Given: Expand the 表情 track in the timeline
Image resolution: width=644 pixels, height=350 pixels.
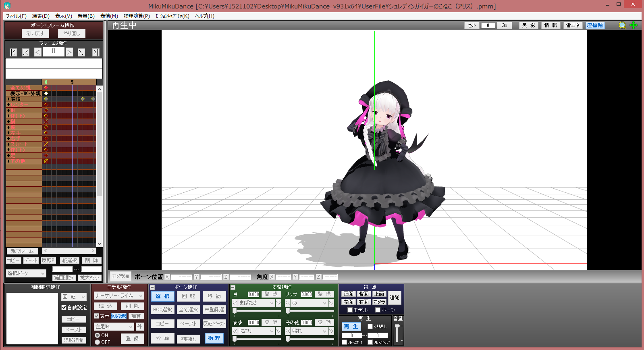Looking at the screenshot, I should point(8,99).
